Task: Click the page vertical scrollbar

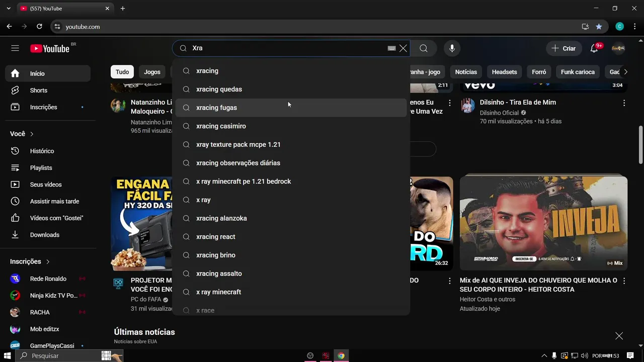Action: point(640,145)
